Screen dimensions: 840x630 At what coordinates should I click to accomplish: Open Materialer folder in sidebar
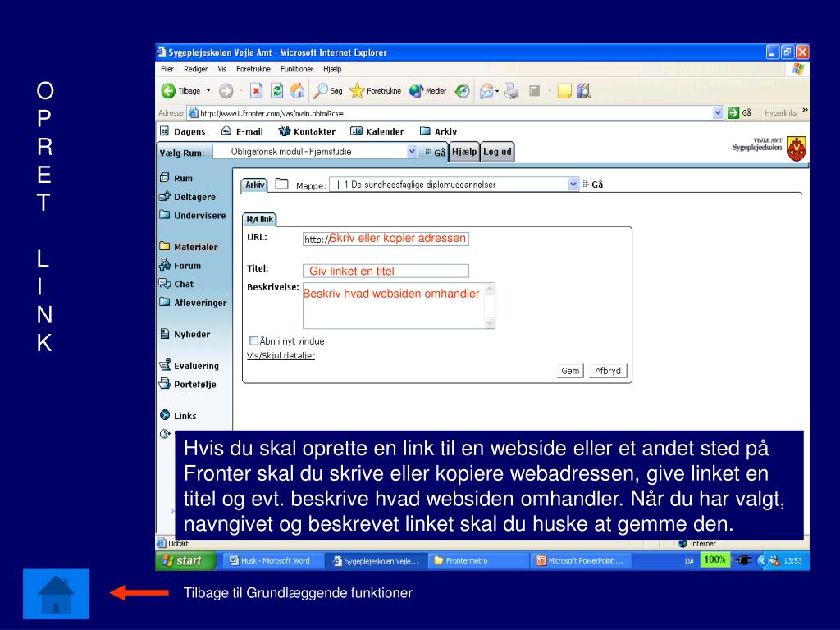(189, 246)
